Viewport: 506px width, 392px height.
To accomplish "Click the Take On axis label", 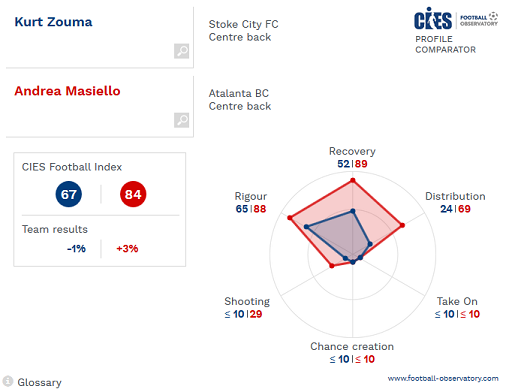I will (x=457, y=301).
